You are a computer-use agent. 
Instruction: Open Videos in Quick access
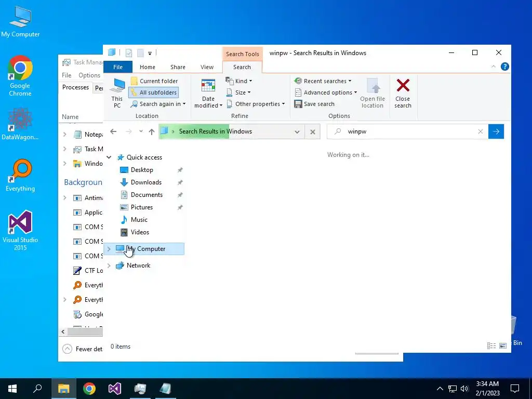[140, 232]
